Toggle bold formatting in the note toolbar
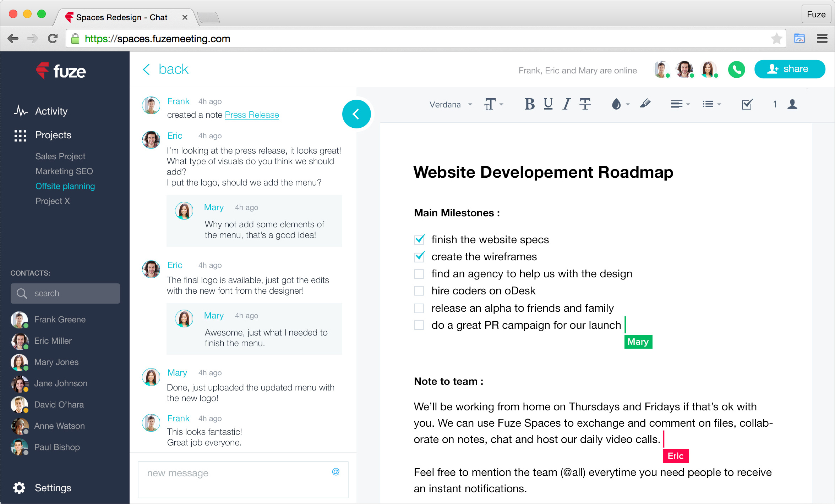This screenshot has height=504, width=835. 529,104
